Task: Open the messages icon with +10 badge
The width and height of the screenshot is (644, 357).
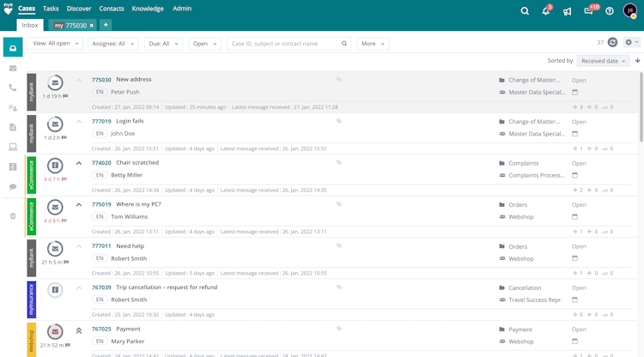Action: 588,11
